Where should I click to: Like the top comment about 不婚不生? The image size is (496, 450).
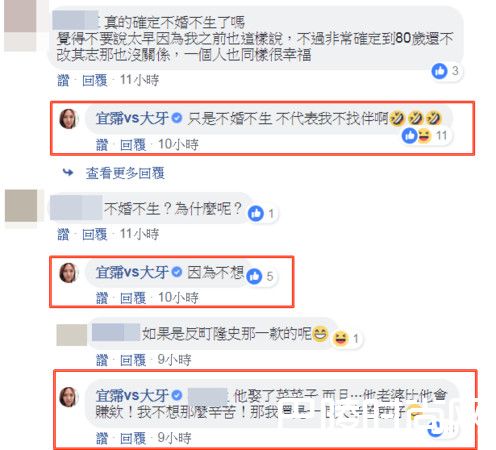tap(63, 80)
